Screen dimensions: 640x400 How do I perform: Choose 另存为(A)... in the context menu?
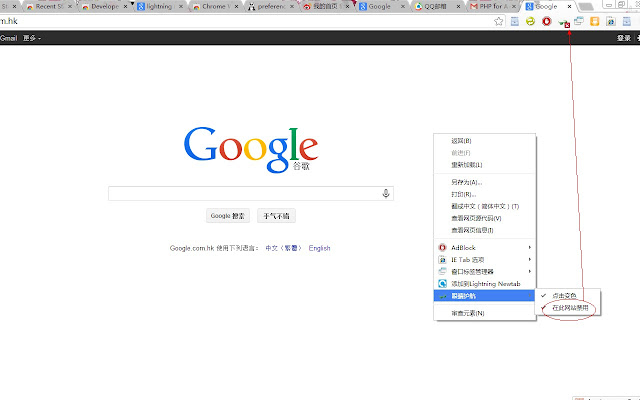pos(484,182)
